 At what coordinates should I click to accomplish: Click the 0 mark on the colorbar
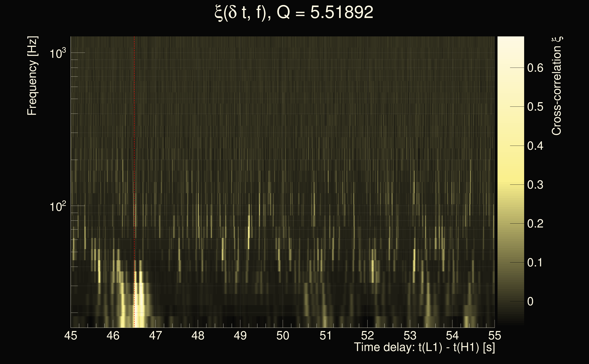tap(530, 302)
